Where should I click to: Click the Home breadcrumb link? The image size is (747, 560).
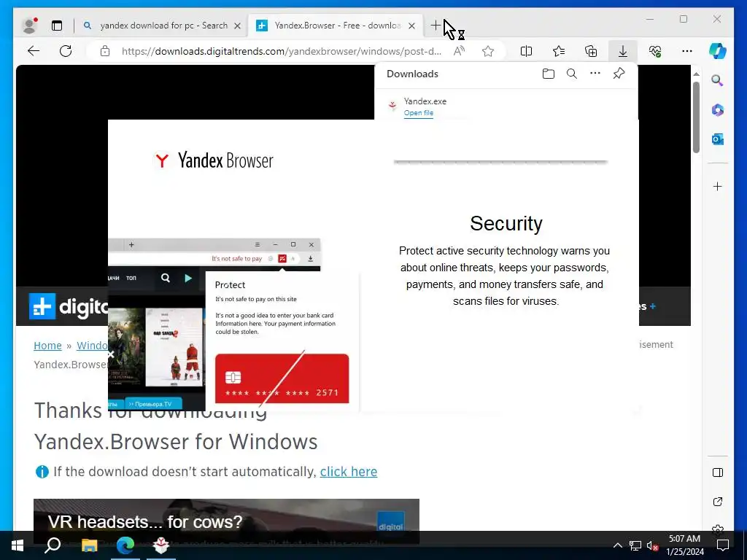47,345
